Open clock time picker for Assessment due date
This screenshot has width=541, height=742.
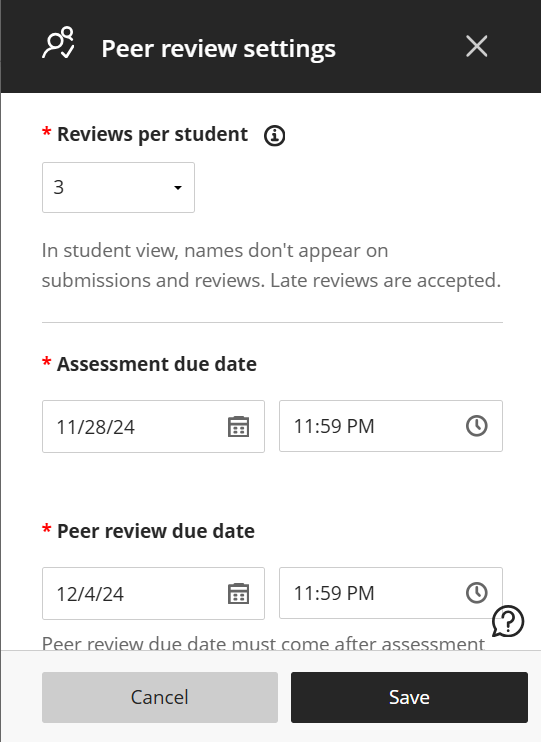(x=477, y=425)
